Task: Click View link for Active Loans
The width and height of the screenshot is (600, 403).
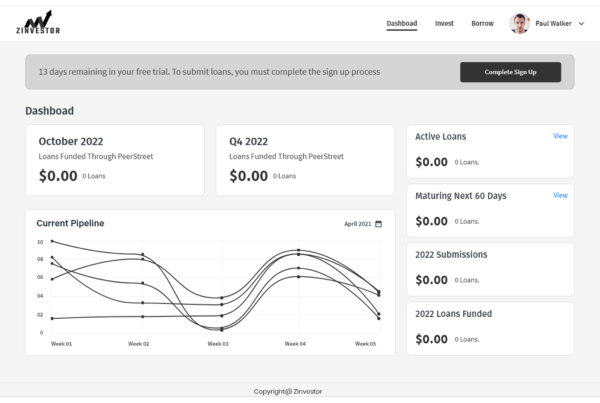Action: 560,136
